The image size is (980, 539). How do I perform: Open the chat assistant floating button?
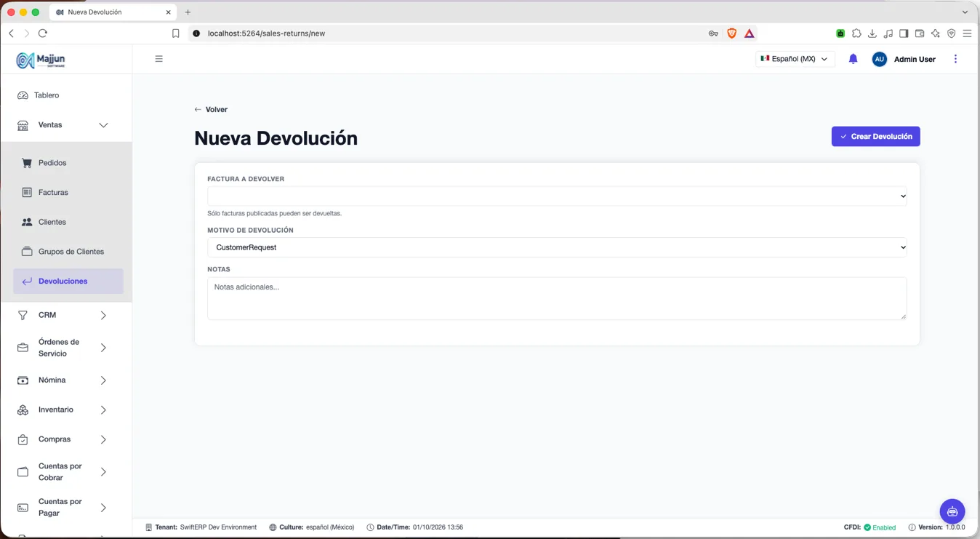point(952,511)
